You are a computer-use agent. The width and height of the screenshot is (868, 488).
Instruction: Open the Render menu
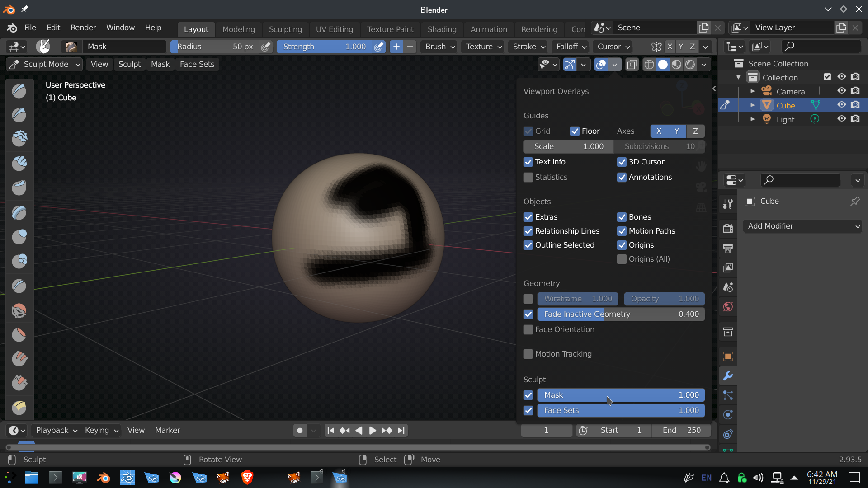click(83, 28)
